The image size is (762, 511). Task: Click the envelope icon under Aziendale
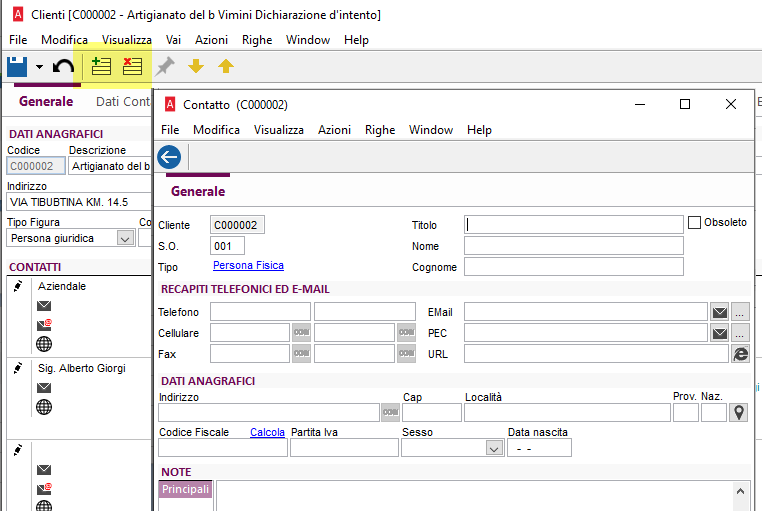pyautogui.click(x=44, y=306)
